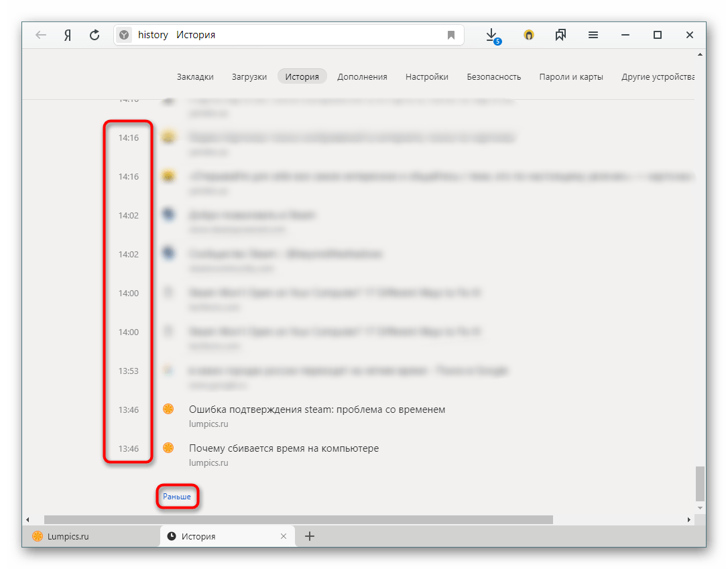Open a new tab with the plus button
The width and height of the screenshot is (728, 569).
coord(310,536)
